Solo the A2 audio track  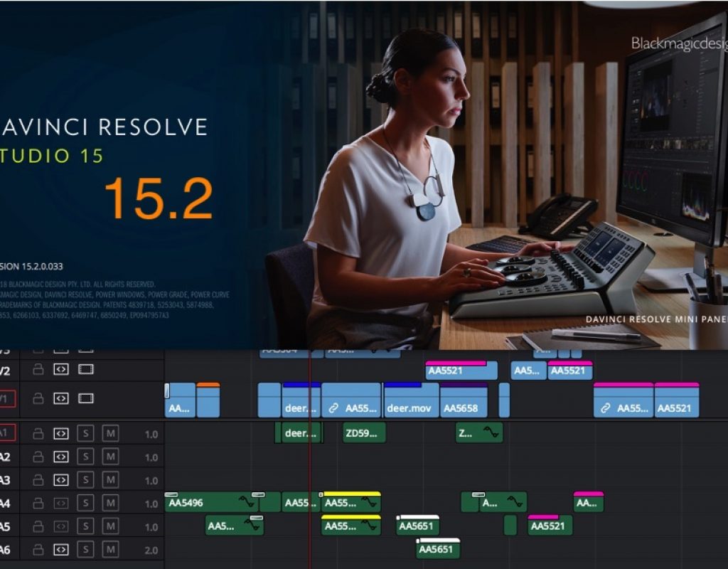(85, 457)
